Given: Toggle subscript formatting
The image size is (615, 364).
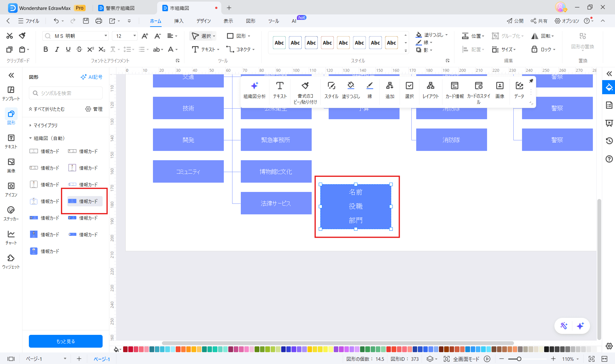Looking at the screenshot, I should point(102,49).
